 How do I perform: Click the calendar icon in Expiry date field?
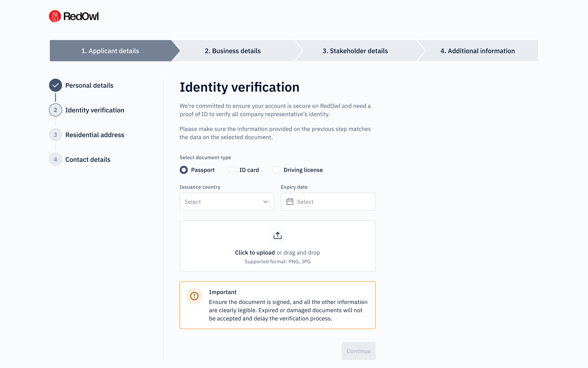coord(290,202)
